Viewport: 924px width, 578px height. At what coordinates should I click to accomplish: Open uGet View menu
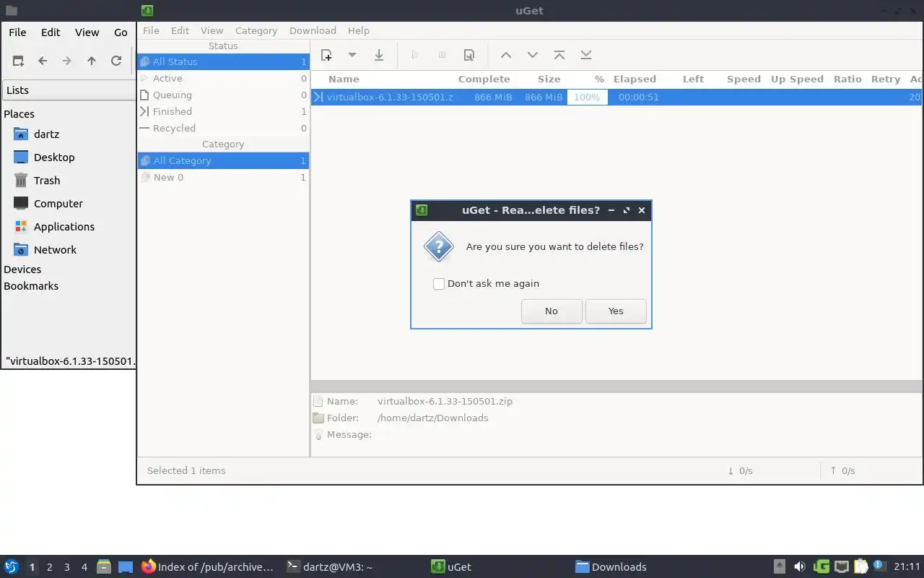[212, 30]
